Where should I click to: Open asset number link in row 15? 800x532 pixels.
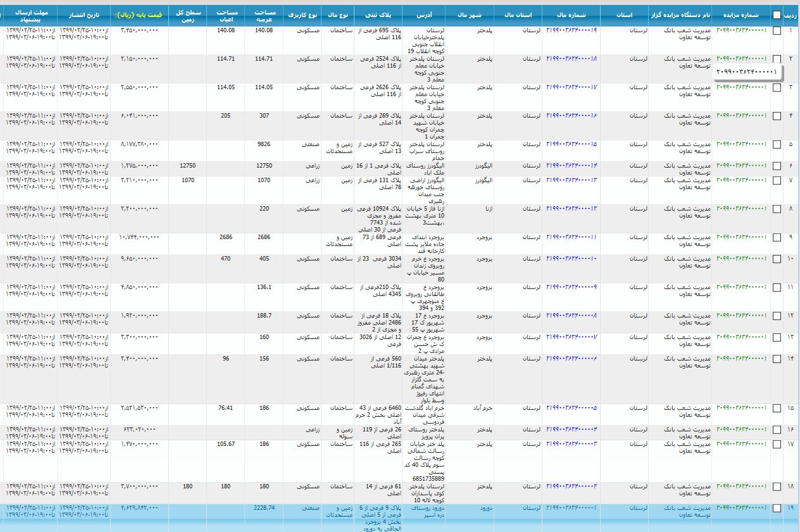point(572,408)
